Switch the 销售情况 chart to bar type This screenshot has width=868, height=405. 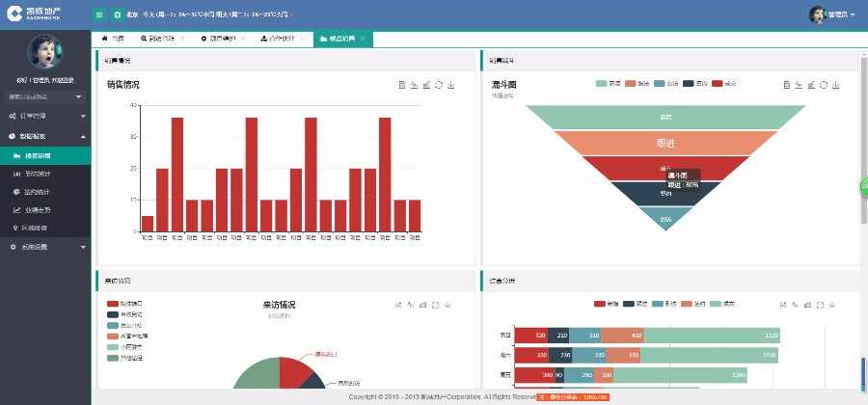tap(426, 85)
